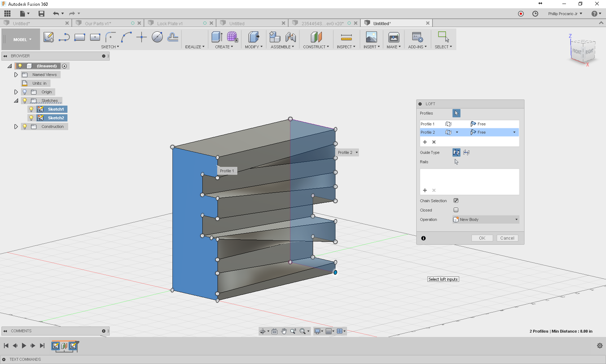The image size is (606, 364).
Task: Open the MODEL workspace dropdown
Action: pos(21,40)
